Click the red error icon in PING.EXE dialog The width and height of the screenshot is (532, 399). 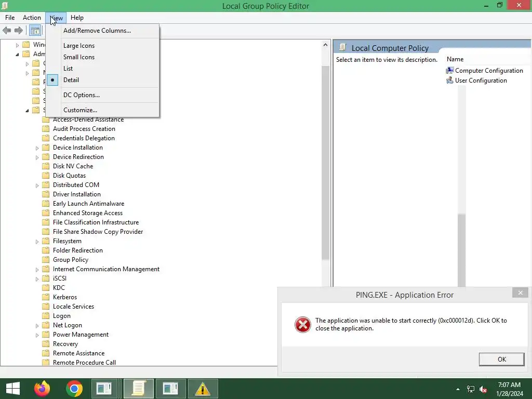(303, 325)
